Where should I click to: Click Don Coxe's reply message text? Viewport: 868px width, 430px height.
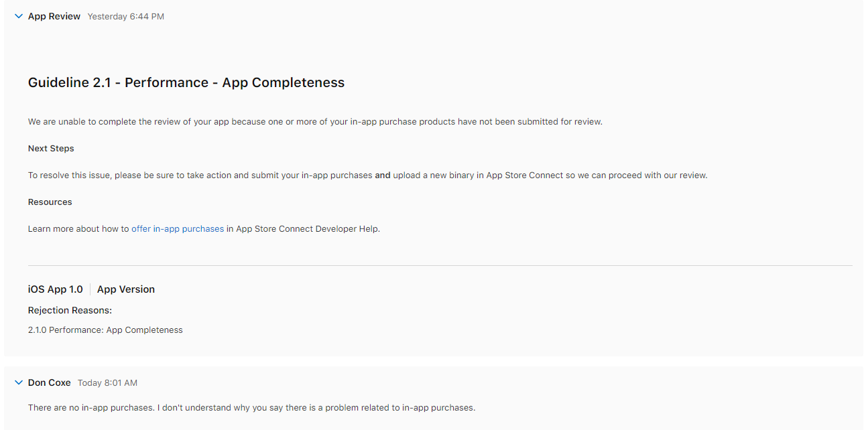251,407
